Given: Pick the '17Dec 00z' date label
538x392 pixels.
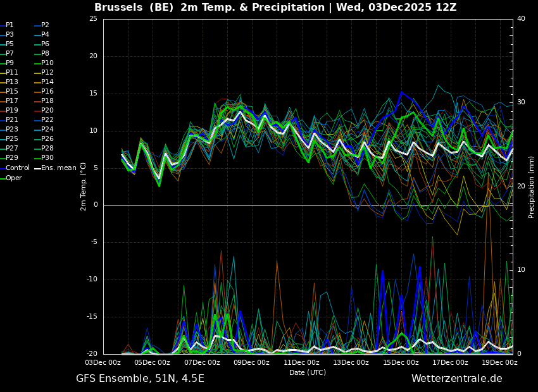Looking at the screenshot, I should 450,362.
